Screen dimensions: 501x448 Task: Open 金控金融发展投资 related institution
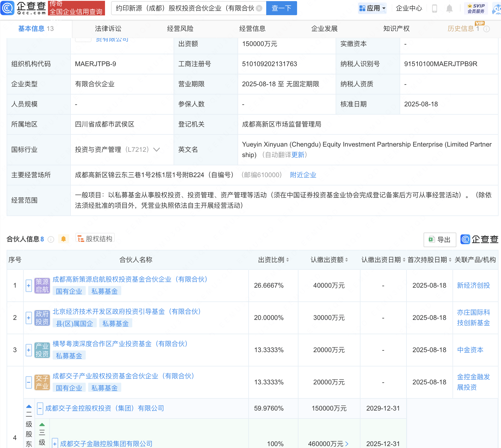[x=473, y=382]
